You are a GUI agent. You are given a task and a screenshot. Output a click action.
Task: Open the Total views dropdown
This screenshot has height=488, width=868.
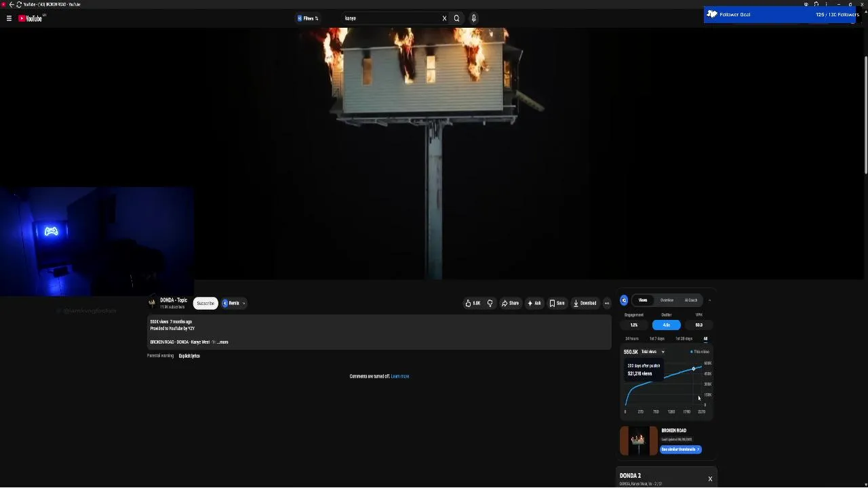(653, 352)
